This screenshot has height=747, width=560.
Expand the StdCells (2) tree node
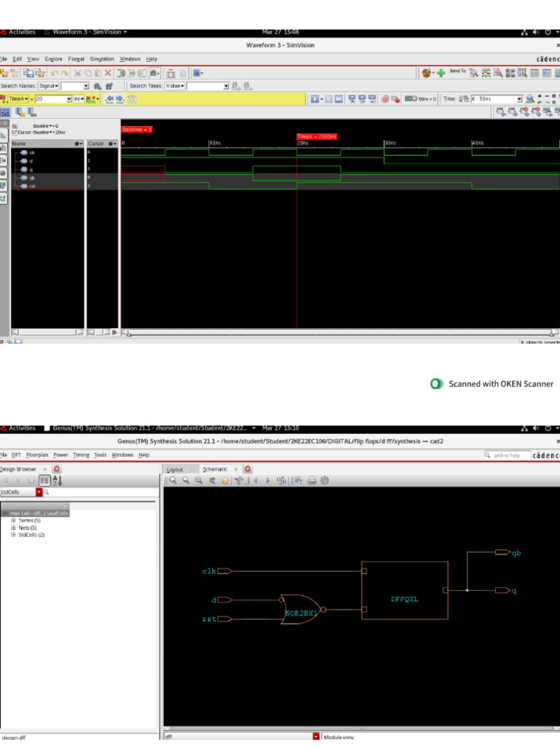coord(13,535)
